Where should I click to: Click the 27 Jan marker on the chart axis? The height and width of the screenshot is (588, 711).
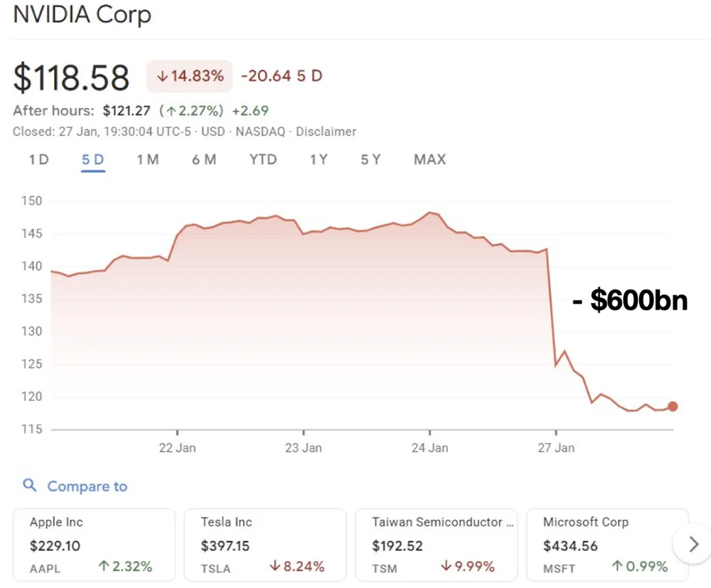click(556, 448)
